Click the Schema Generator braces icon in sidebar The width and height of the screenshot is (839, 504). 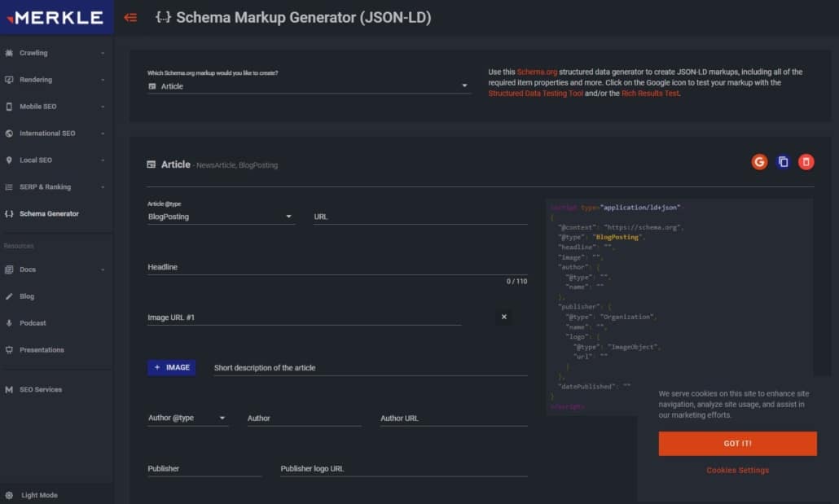point(9,213)
